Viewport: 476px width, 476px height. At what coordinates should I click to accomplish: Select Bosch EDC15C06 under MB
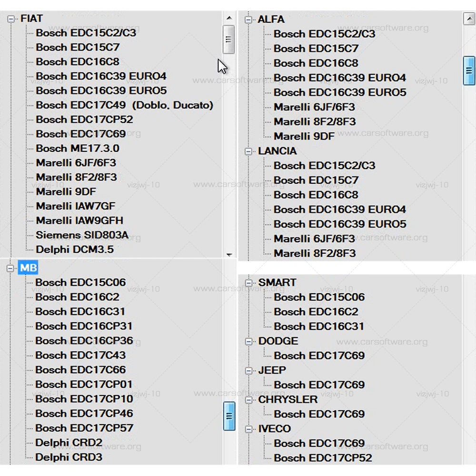click(x=80, y=282)
